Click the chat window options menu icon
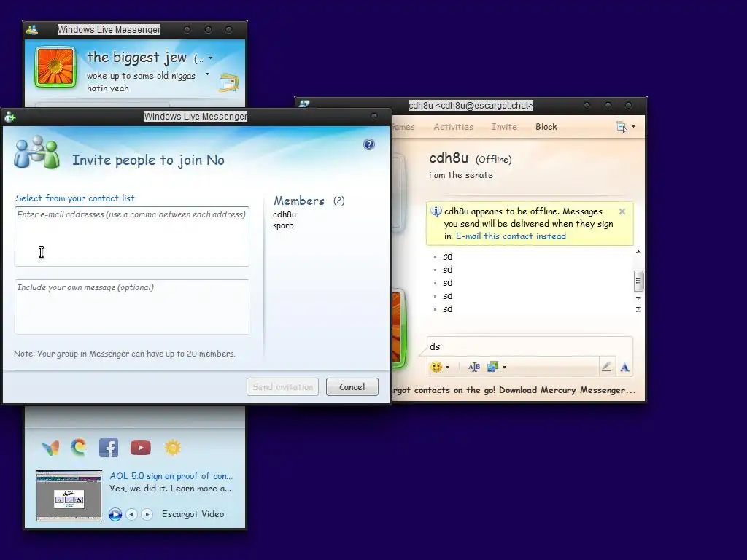The width and height of the screenshot is (747, 560). pos(622,127)
